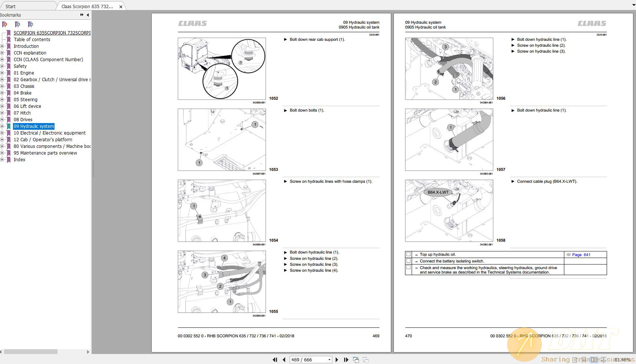Image resolution: width=636 pixels, height=364 pixels.
Task: Open the SCORPION 635 root bookmark
Action: [52, 33]
